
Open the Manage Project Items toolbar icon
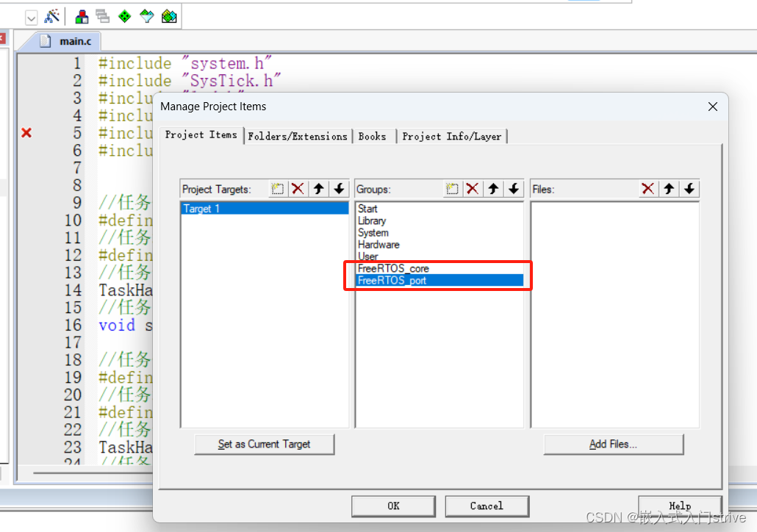(x=81, y=16)
